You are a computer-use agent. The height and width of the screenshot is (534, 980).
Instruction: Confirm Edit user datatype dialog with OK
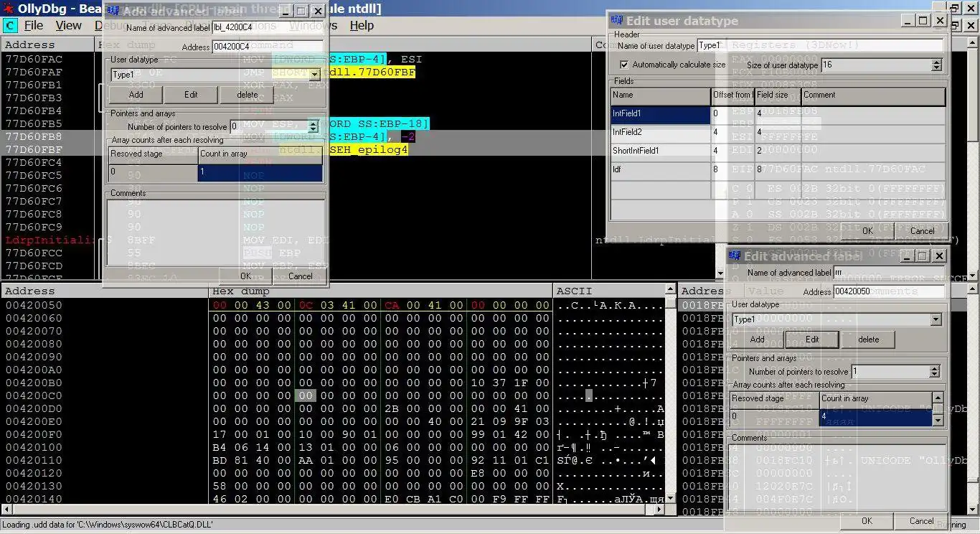point(867,231)
